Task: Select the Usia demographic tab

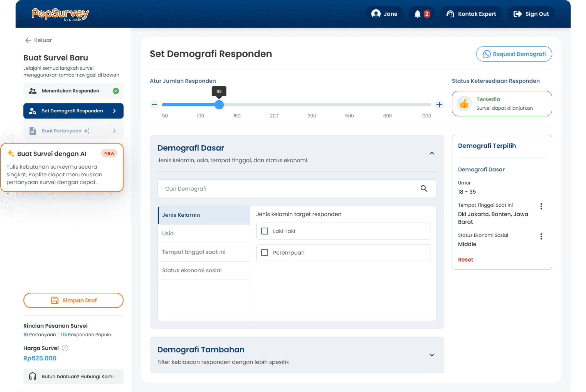Action: coord(204,233)
